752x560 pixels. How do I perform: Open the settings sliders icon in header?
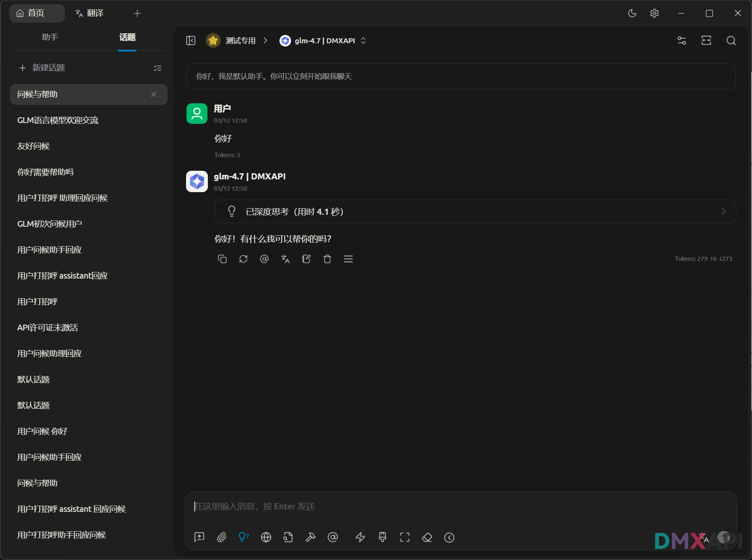[x=682, y=40]
